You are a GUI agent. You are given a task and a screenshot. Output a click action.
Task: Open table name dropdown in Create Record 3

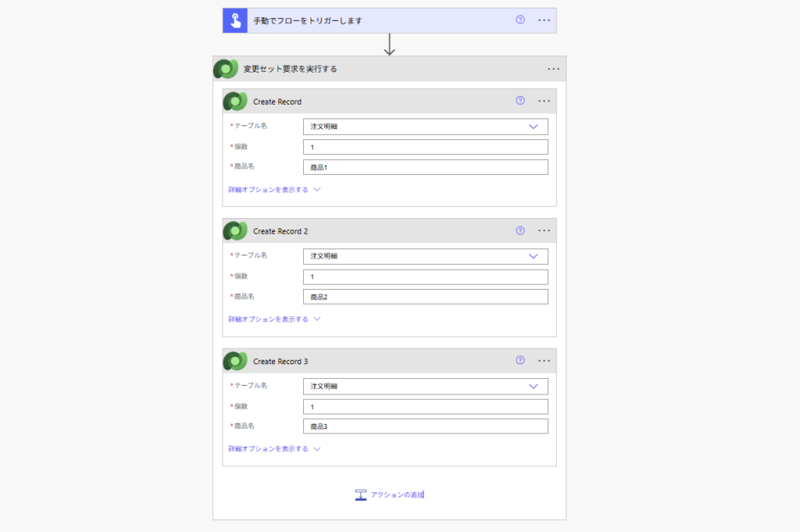point(534,386)
